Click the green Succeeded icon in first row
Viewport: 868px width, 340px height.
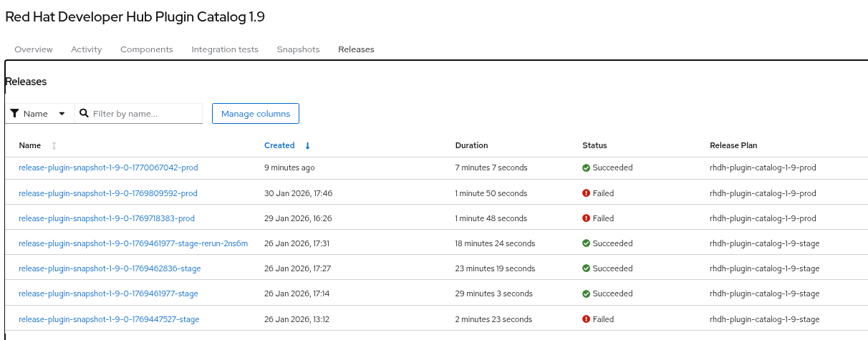pyautogui.click(x=586, y=167)
